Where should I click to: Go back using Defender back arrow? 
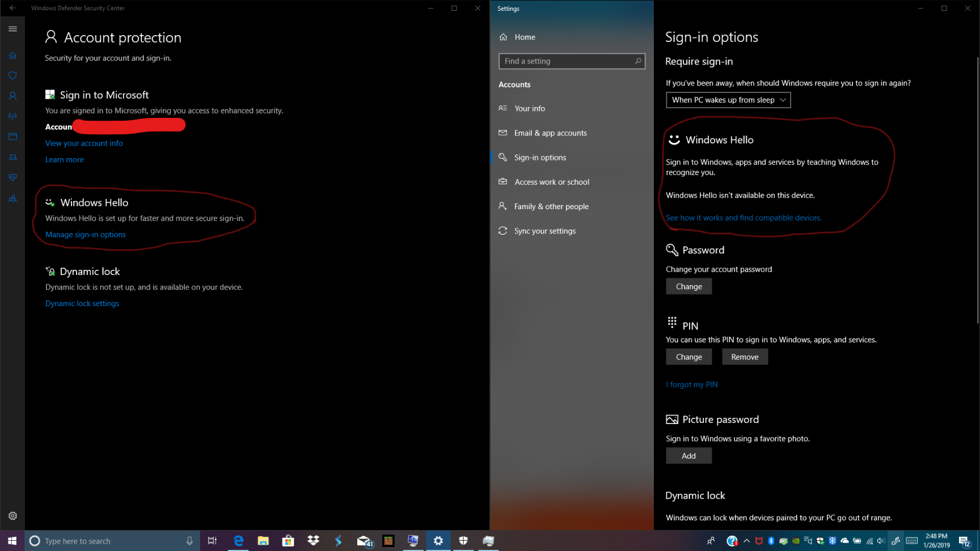pyautogui.click(x=12, y=8)
